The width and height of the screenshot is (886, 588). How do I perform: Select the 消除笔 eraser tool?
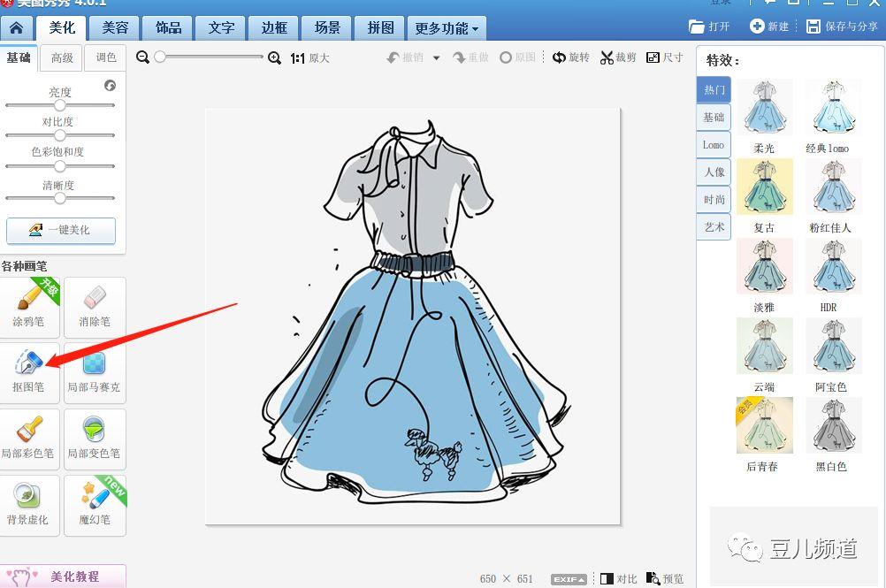coord(95,308)
